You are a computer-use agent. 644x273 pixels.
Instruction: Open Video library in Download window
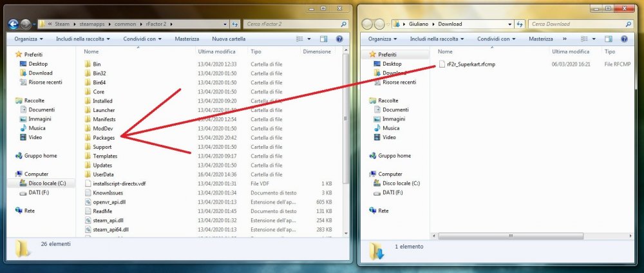tap(390, 137)
